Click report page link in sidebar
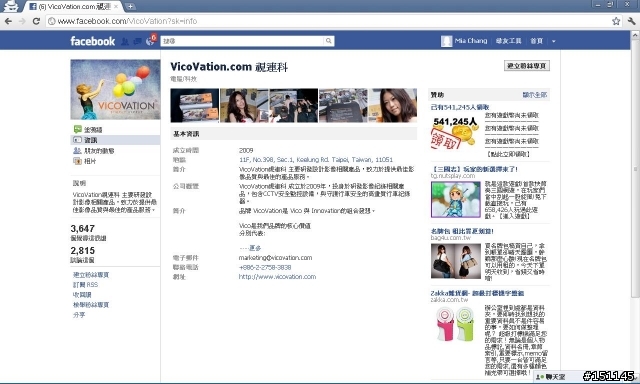This screenshot has width=640, height=384. 91,305
